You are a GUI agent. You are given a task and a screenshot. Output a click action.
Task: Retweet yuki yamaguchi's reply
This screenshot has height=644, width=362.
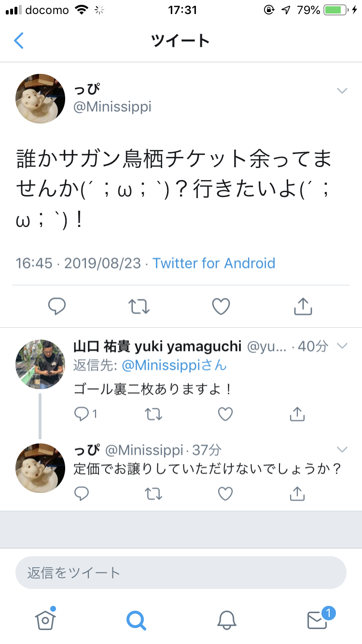tap(153, 414)
